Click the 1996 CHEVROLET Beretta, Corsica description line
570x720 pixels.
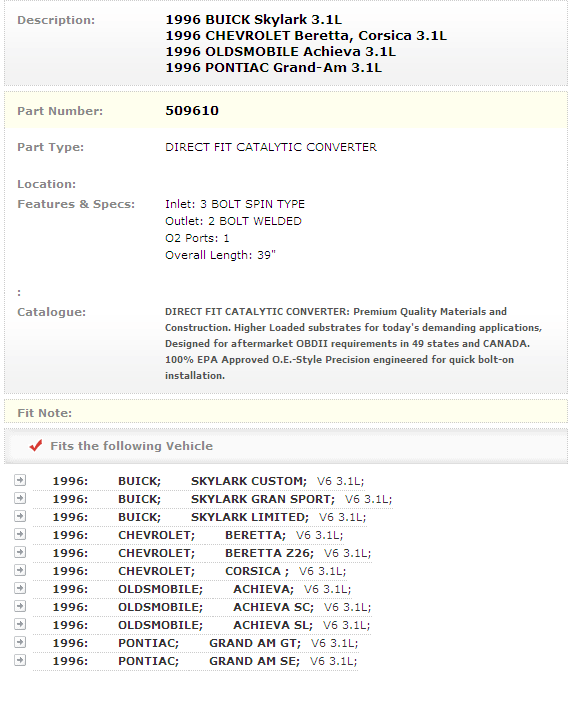coord(306,36)
